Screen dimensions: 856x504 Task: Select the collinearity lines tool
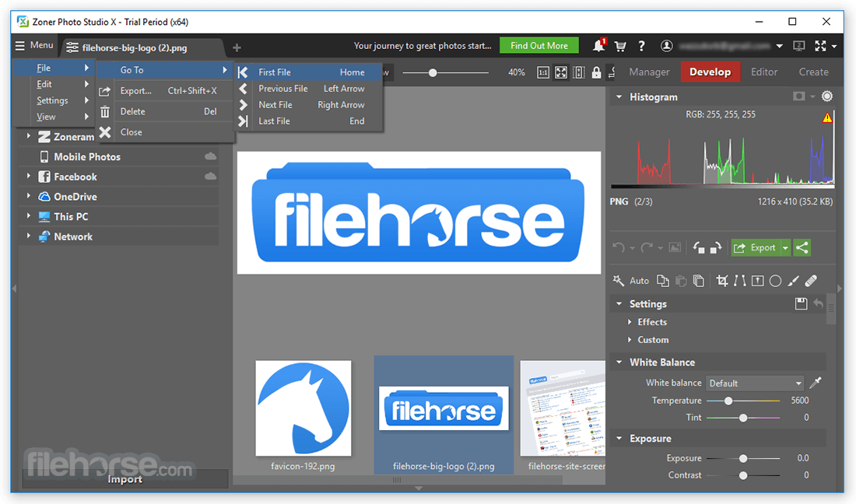click(x=740, y=281)
